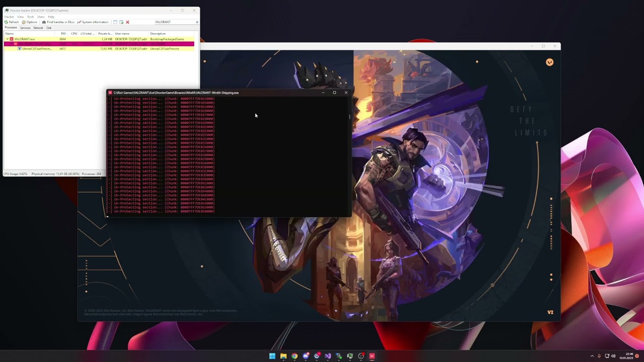Image resolution: width=644 pixels, height=362 pixels.
Task: Open File Explorer from the taskbar
Action: [283, 356]
